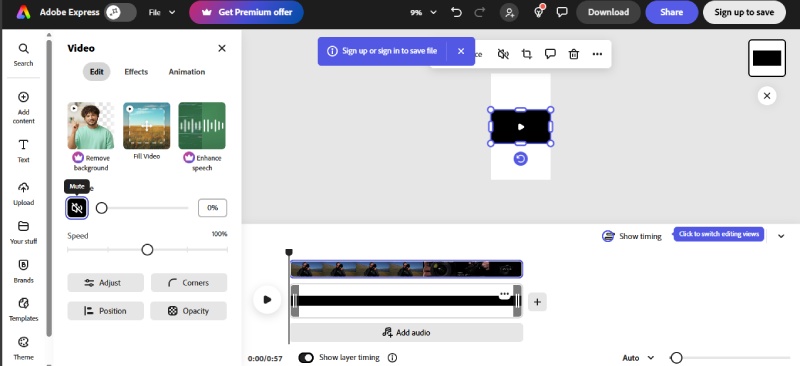
Task: Dismiss the sign in to save banner
Action: point(461,51)
